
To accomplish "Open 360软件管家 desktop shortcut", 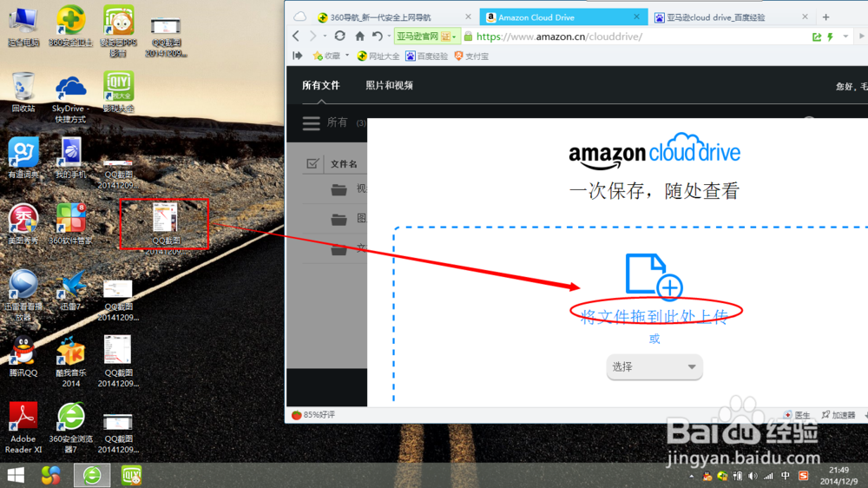I will pos(70,224).
